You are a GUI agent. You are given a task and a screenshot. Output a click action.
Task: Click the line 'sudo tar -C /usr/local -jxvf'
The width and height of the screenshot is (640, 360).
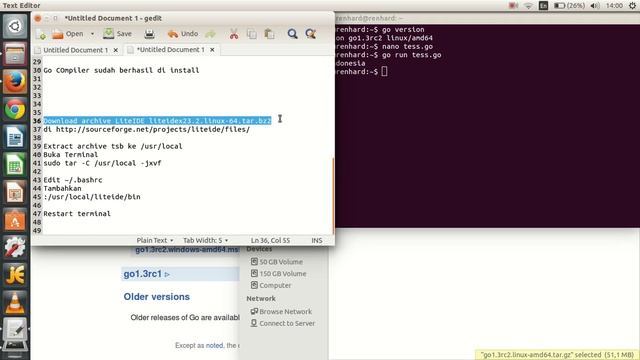coord(102,163)
